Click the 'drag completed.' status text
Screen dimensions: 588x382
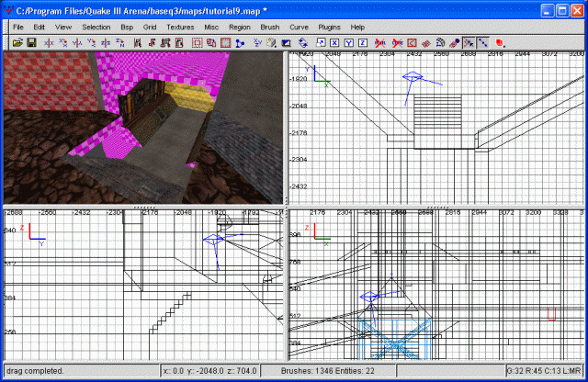click(x=35, y=371)
